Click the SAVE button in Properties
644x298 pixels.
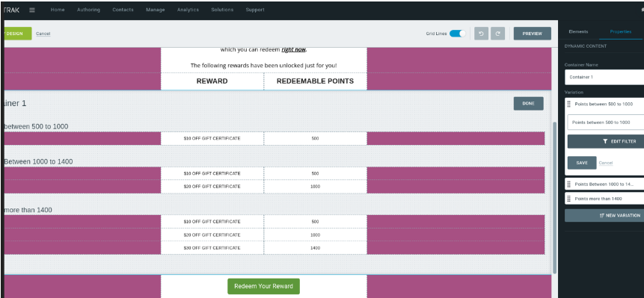tap(582, 163)
